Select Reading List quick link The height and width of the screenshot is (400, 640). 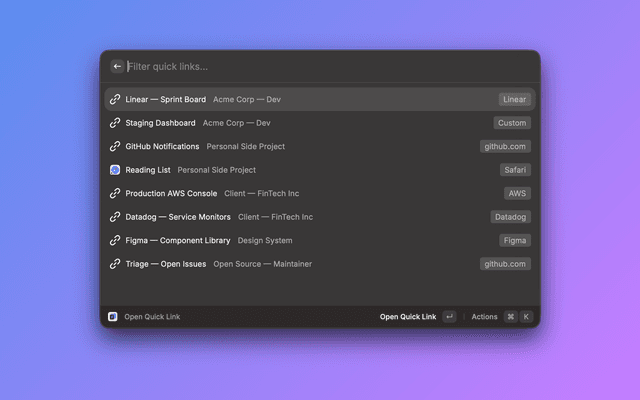point(320,170)
